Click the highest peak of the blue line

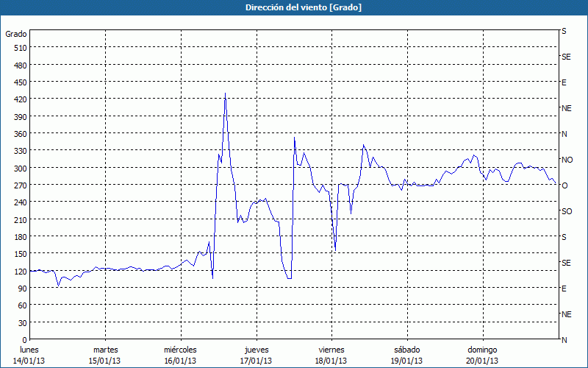(x=225, y=93)
